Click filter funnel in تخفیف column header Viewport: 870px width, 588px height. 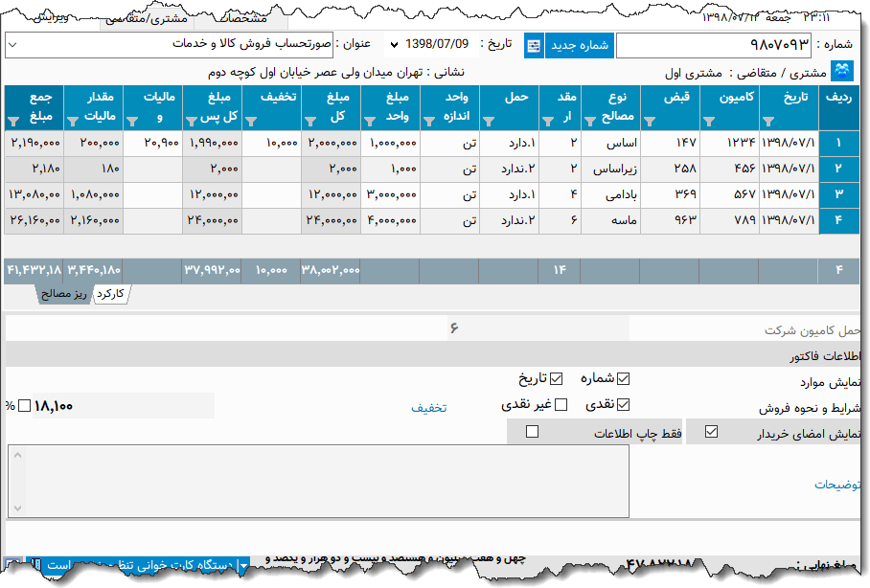click(251, 121)
